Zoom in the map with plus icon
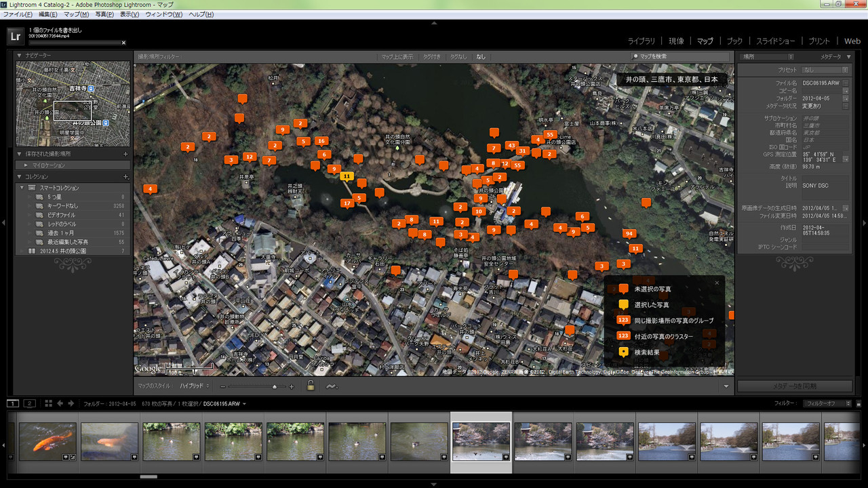This screenshot has height=488, width=868. pos(292,386)
